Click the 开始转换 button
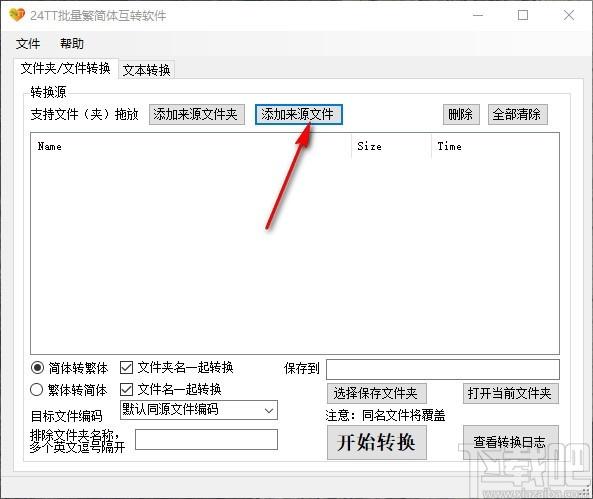The height and width of the screenshot is (499, 593). point(377,442)
